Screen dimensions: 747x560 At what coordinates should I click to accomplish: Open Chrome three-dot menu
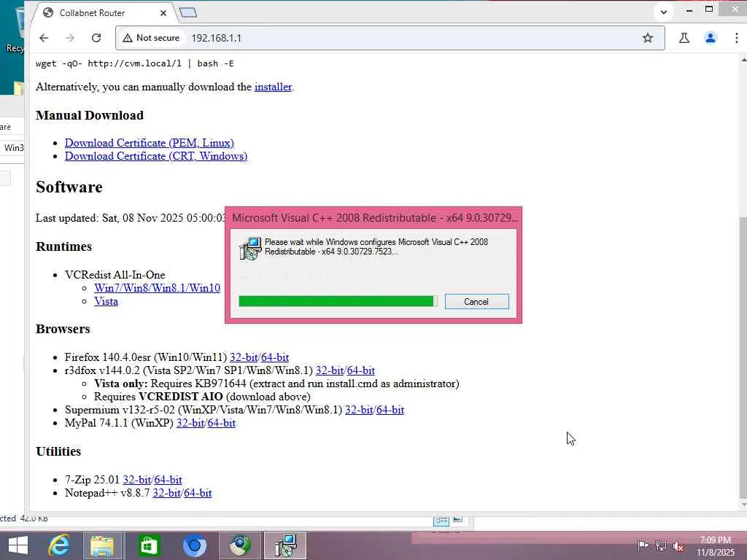737,38
